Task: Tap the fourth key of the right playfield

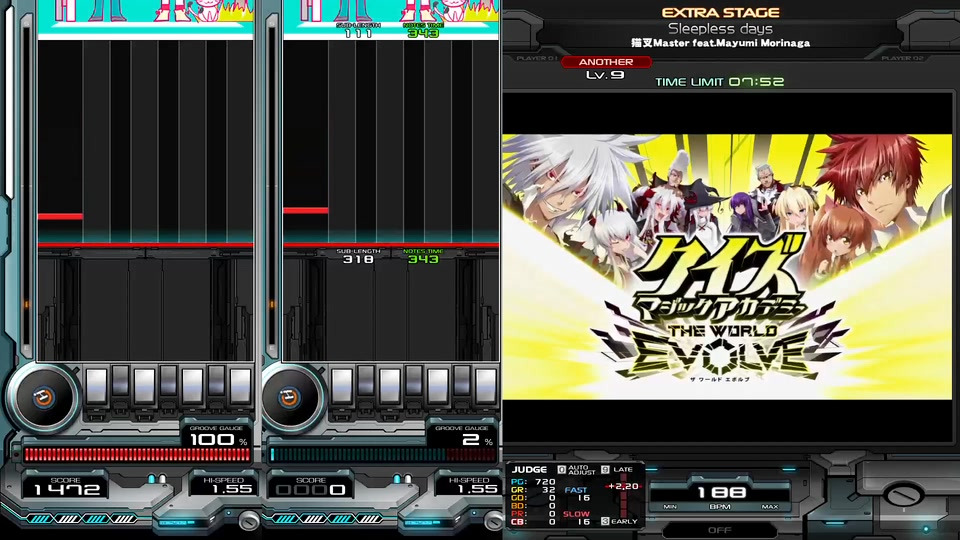Action: pyautogui.click(x=414, y=381)
